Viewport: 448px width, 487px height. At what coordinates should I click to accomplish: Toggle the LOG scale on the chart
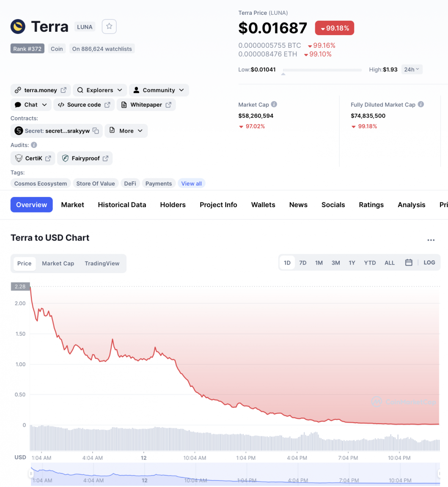429,263
